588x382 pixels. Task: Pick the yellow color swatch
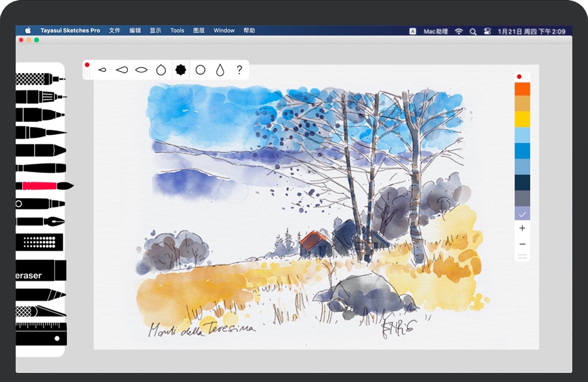coord(522,119)
